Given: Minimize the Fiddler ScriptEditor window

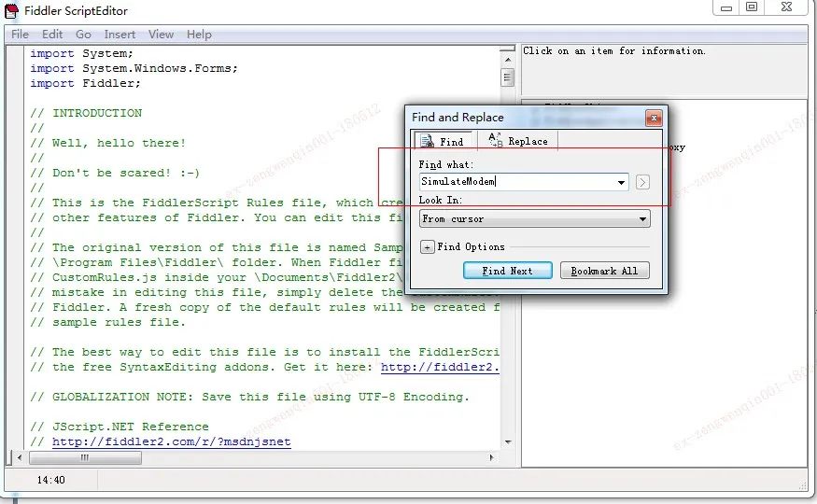Looking at the screenshot, I should point(726,7).
